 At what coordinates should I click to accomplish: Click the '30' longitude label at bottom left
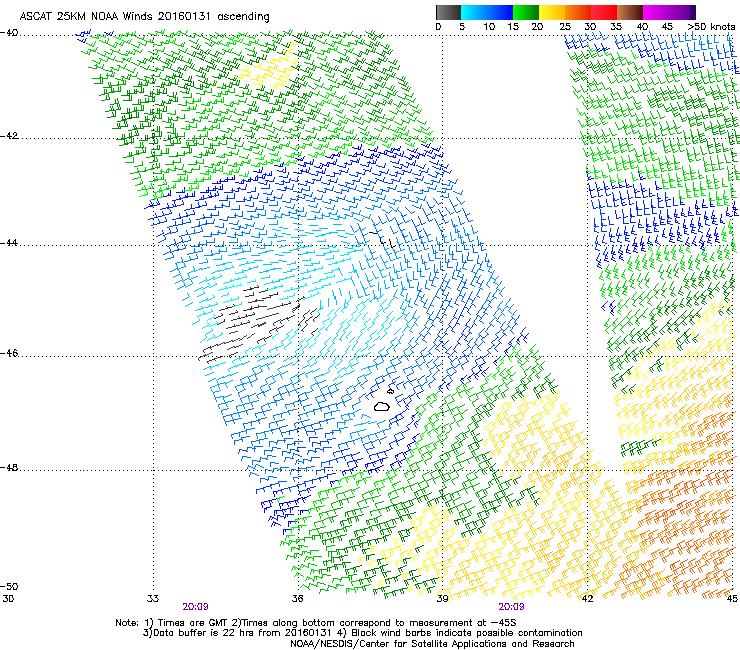pos(8,599)
